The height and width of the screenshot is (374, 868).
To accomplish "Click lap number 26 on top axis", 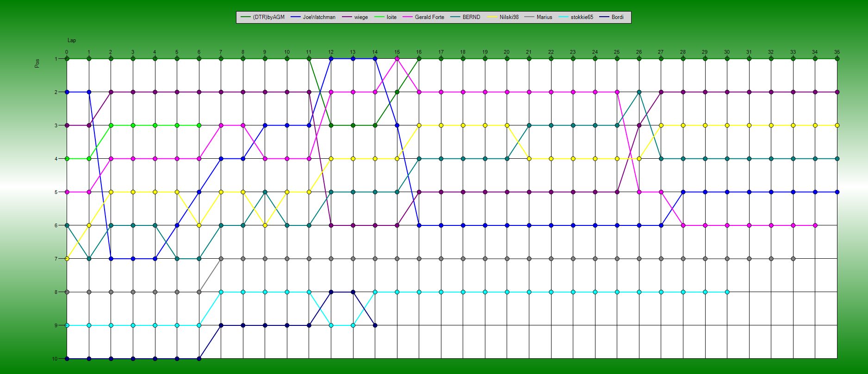I will point(639,52).
